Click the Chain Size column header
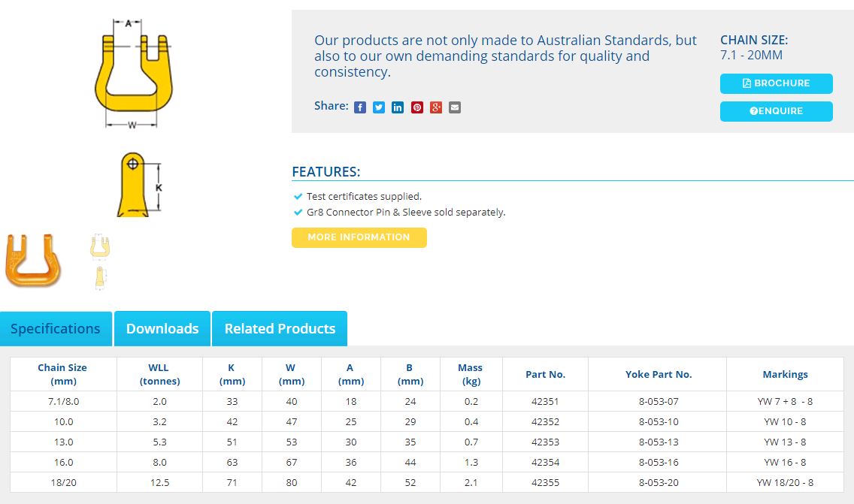The width and height of the screenshot is (854, 504). click(x=62, y=374)
